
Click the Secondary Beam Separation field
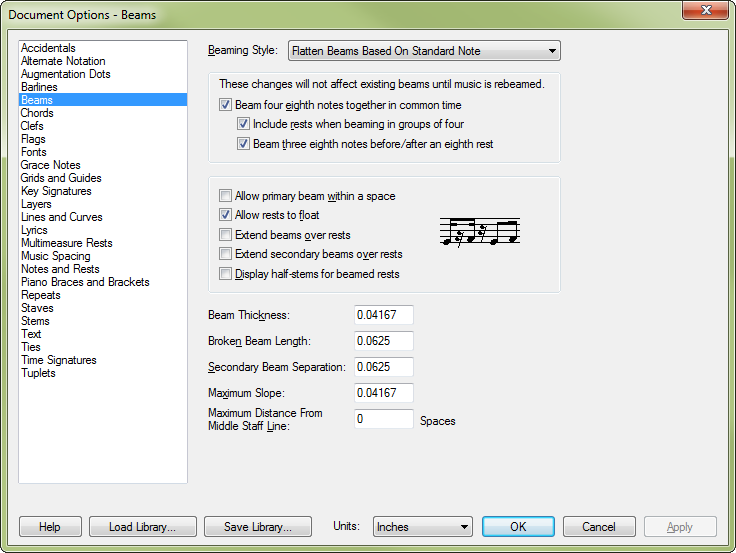(383, 367)
